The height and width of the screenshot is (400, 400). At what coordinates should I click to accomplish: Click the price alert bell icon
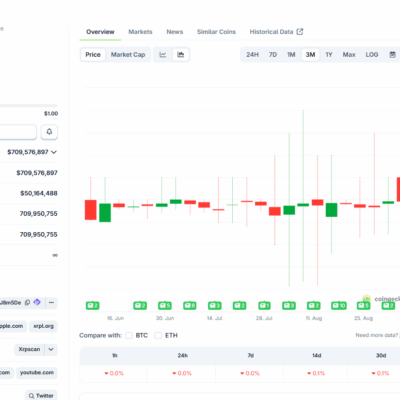pyautogui.click(x=49, y=132)
